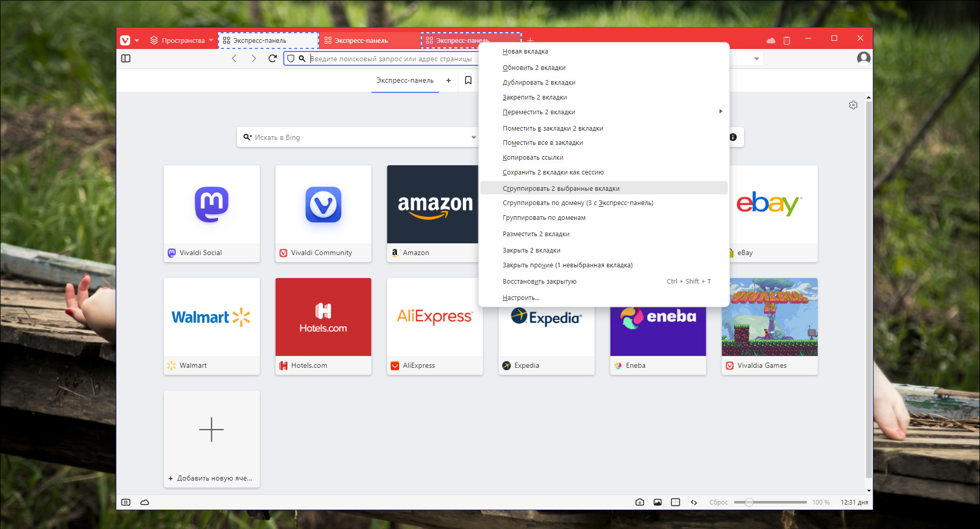Open the synced tabs cloud icon
980x529 pixels.
(x=771, y=40)
